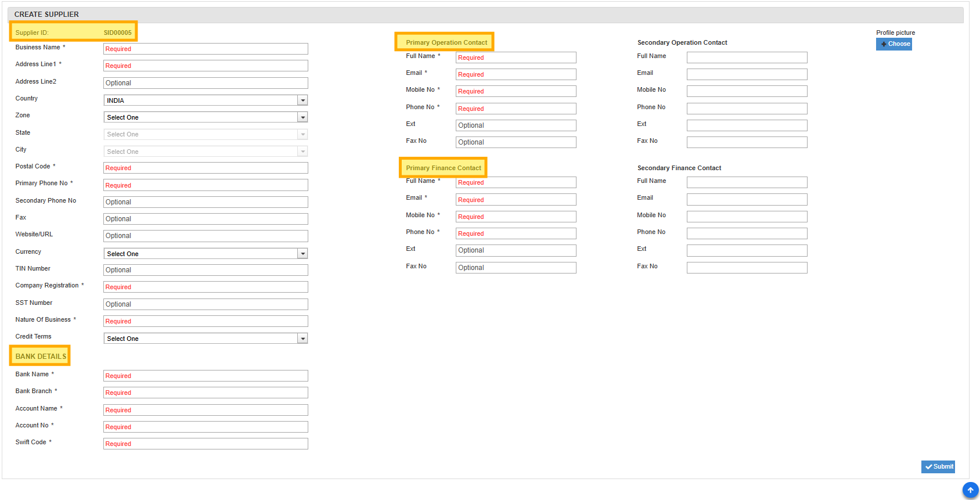Open the City dropdown

(206, 152)
